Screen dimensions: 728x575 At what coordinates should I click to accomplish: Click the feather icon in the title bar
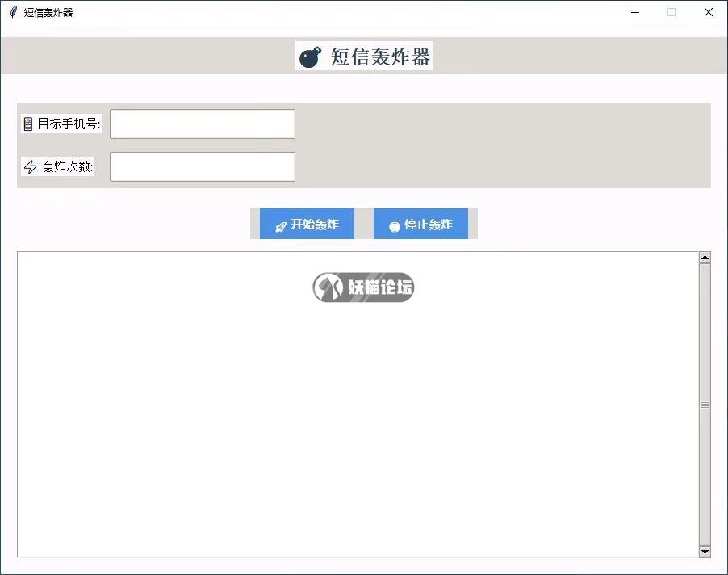coord(14,12)
